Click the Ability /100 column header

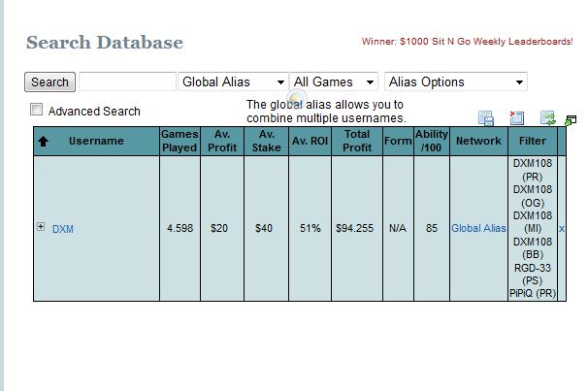[431, 142]
